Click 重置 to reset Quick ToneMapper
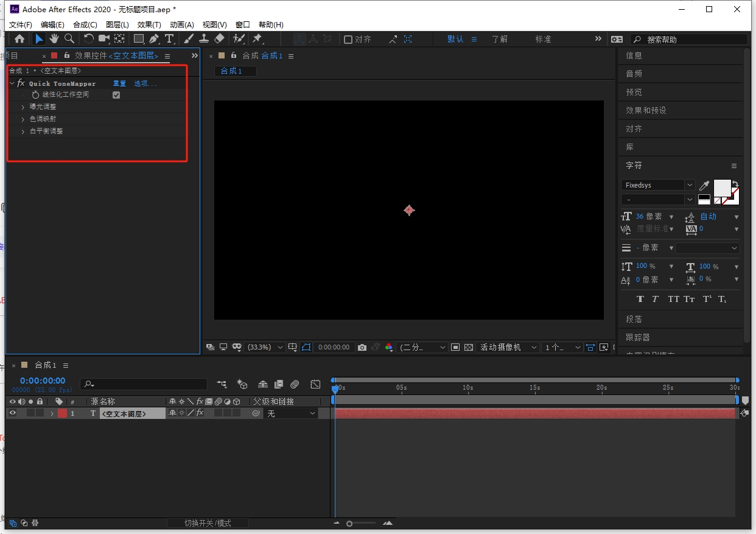 click(x=119, y=83)
